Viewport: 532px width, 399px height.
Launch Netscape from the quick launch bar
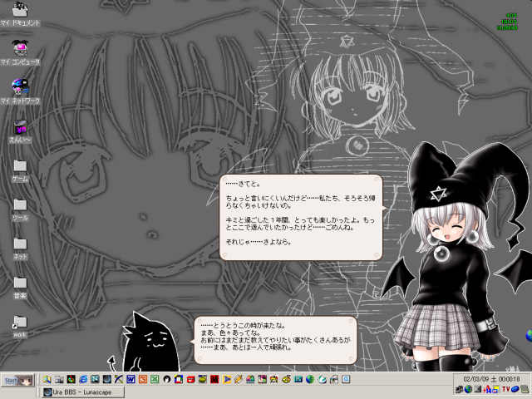95,379
